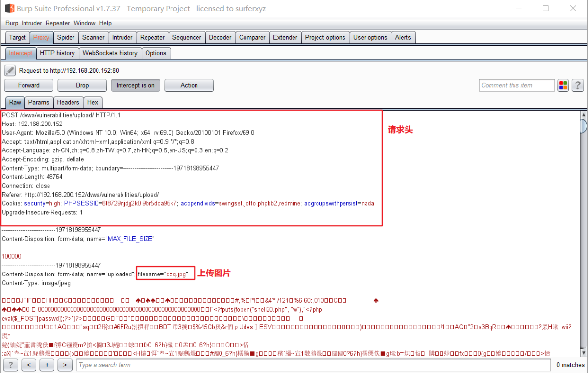
Task: Open the Burp menu
Action: [12, 23]
